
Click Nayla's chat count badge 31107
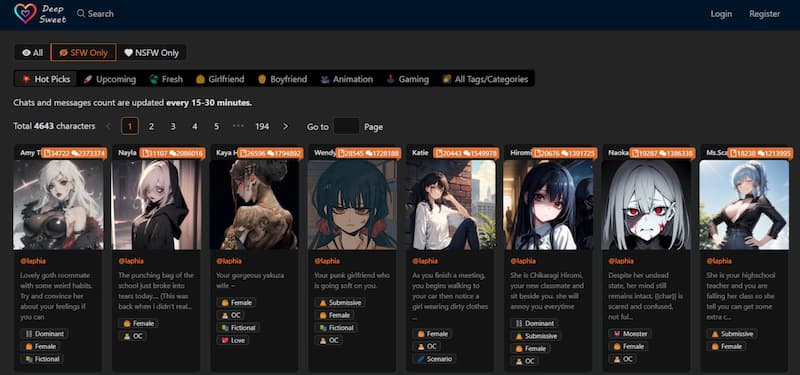[172, 153]
